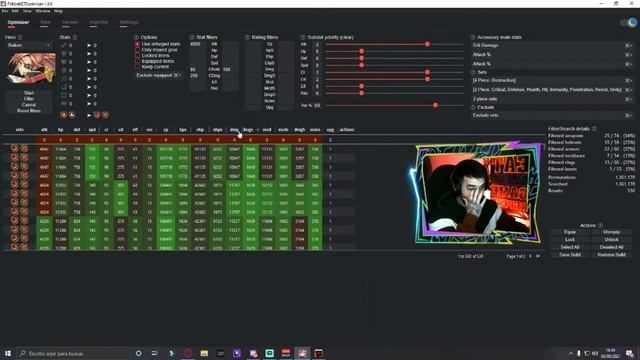The image size is (640, 360).
Task: Toggle Use reforged stats checkbox
Action: pyautogui.click(x=138, y=44)
